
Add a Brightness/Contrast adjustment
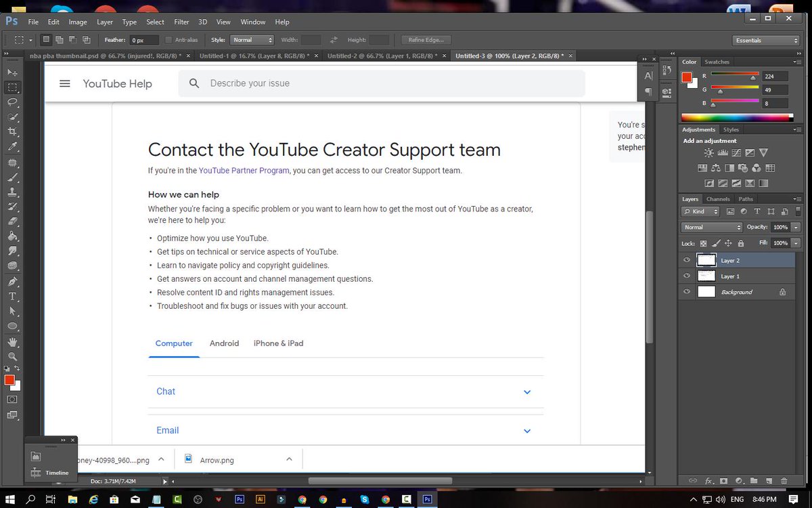[709, 152]
